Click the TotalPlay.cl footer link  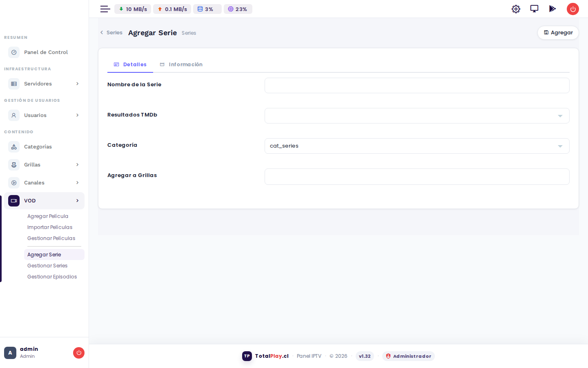[x=272, y=356]
